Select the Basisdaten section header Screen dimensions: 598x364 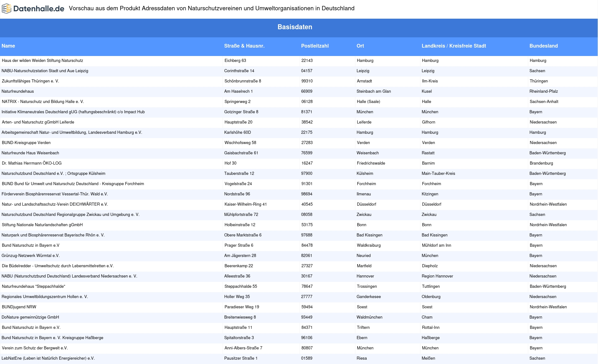pos(295,27)
